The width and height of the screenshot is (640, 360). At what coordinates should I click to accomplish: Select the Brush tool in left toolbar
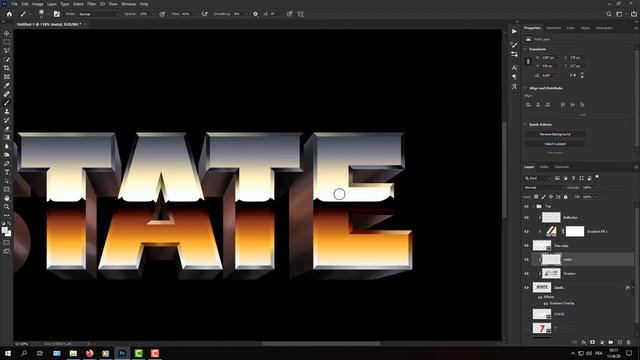(x=7, y=103)
